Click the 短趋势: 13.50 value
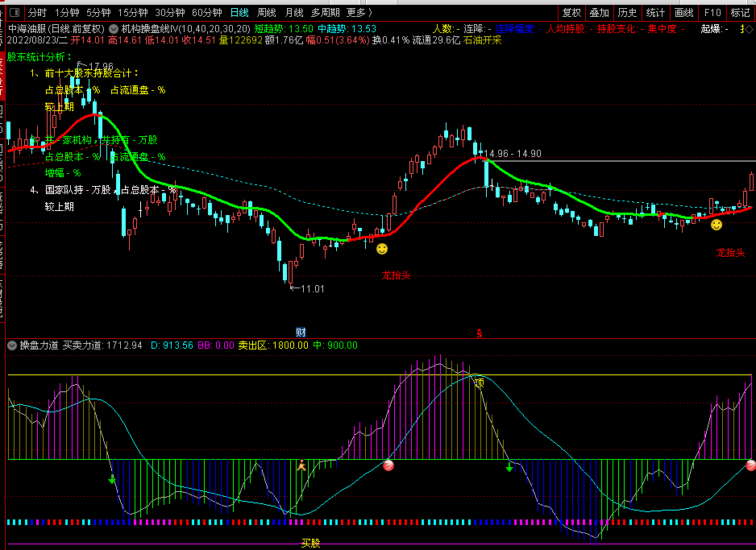Viewport: 756px width, 550px height. coord(284,29)
